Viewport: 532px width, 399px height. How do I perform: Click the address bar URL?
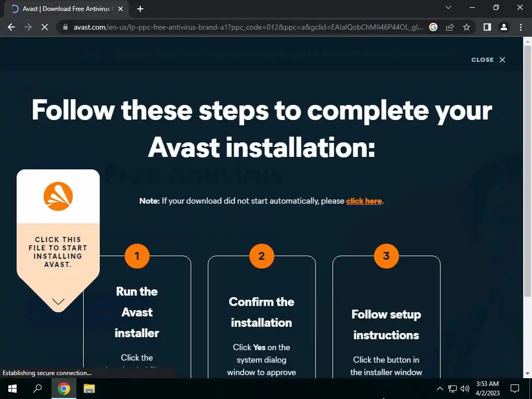point(248,27)
